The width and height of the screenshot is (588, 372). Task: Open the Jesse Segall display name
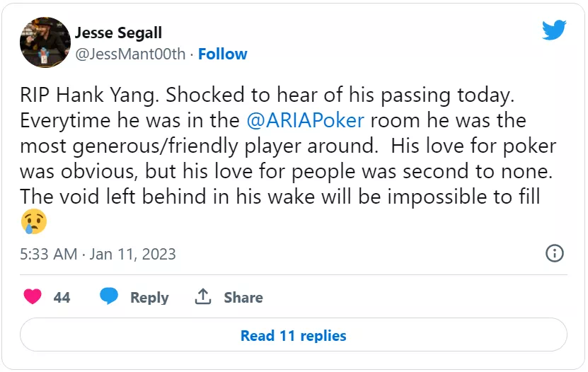pyautogui.click(x=120, y=33)
